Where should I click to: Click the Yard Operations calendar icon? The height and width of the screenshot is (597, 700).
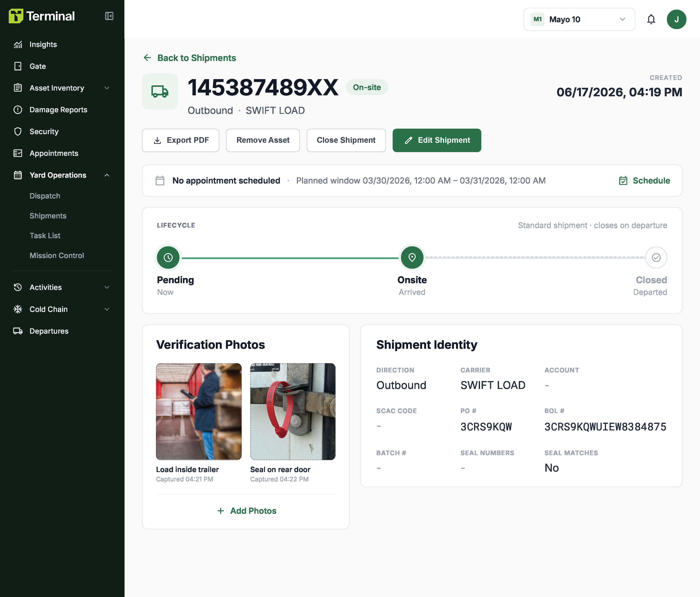tap(18, 175)
